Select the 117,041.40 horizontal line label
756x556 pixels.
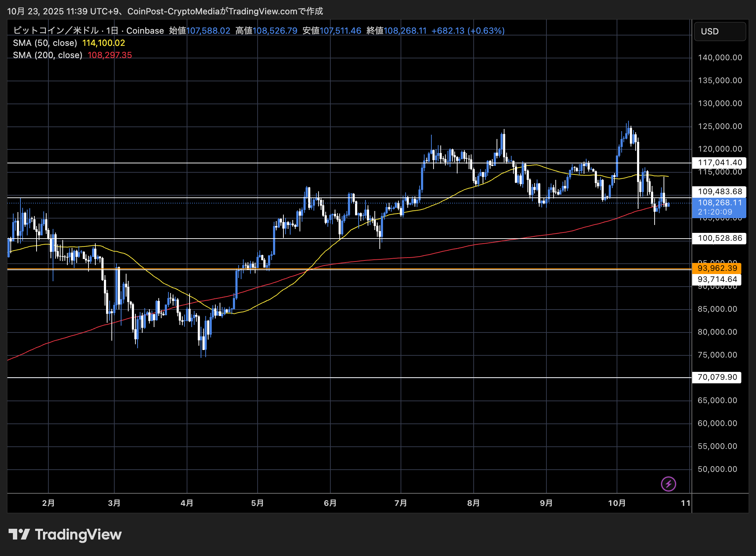[719, 163]
